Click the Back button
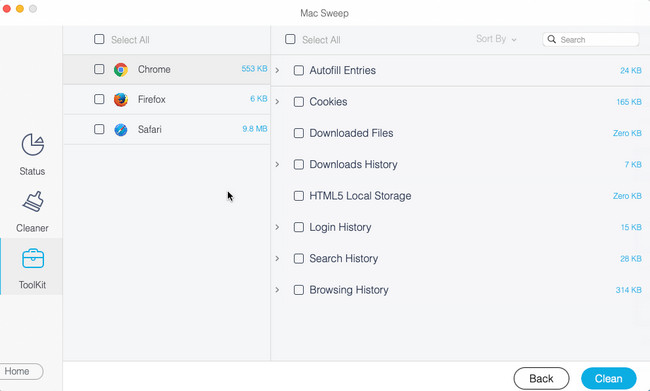Screen dimensions: 650x391 pyautogui.click(x=541, y=379)
